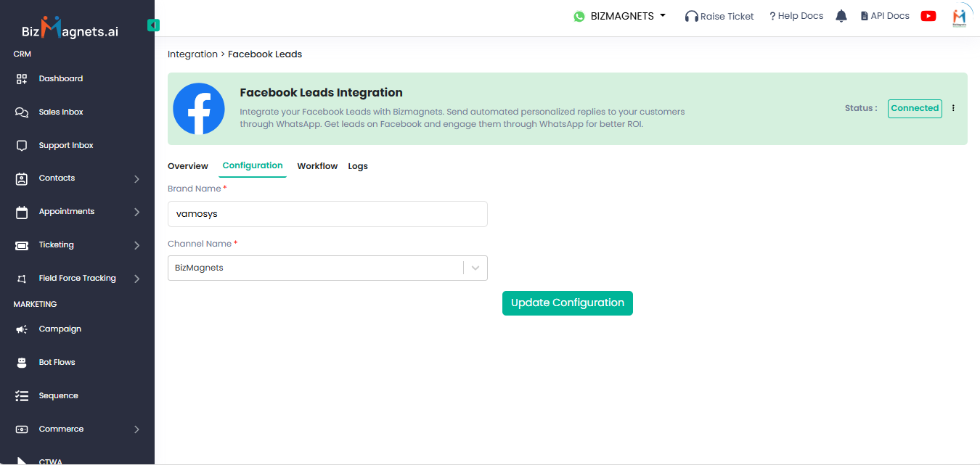Select the Campaign megaphone icon
The width and height of the screenshot is (980, 465).
click(22, 329)
